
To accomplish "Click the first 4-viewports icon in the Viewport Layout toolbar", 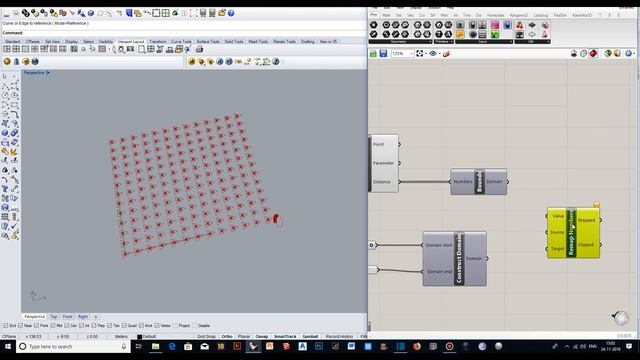I will pyautogui.click(x=7, y=49).
